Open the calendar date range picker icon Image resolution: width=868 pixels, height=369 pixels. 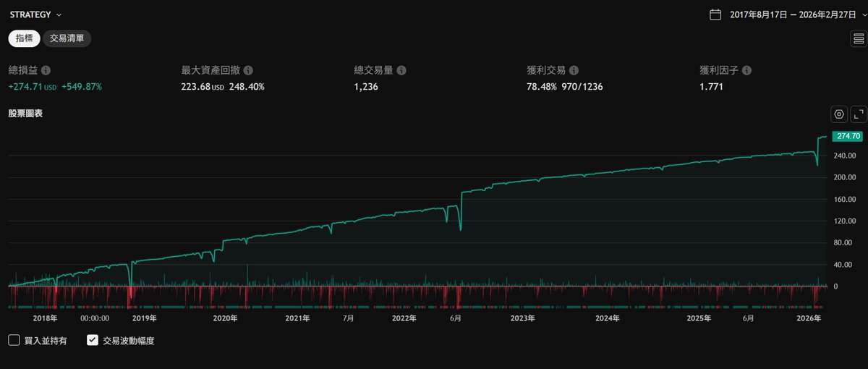pos(715,14)
